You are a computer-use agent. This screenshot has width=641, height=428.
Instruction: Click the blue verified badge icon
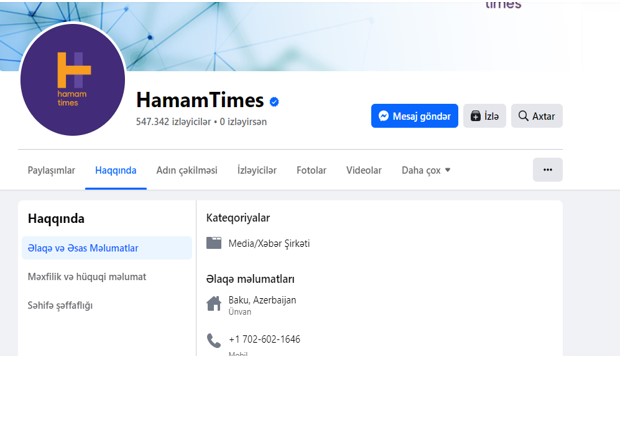274,102
